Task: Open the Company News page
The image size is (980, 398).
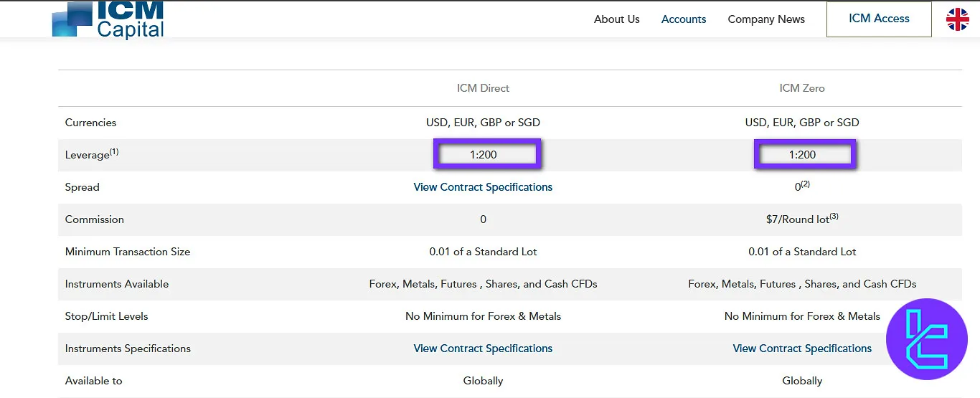Action: click(766, 19)
